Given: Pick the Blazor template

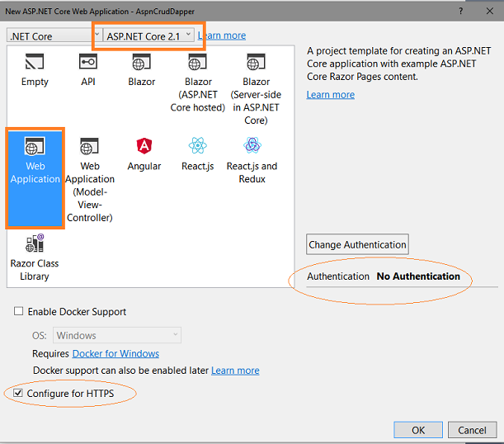Looking at the screenshot, I should pyautogui.click(x=141, y=70).
